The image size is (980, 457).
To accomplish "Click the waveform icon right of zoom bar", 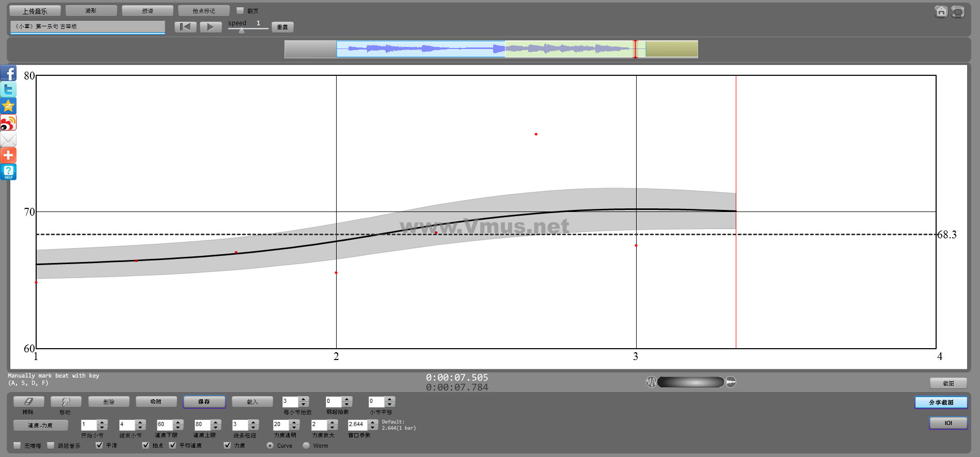I will click(731, 382).
